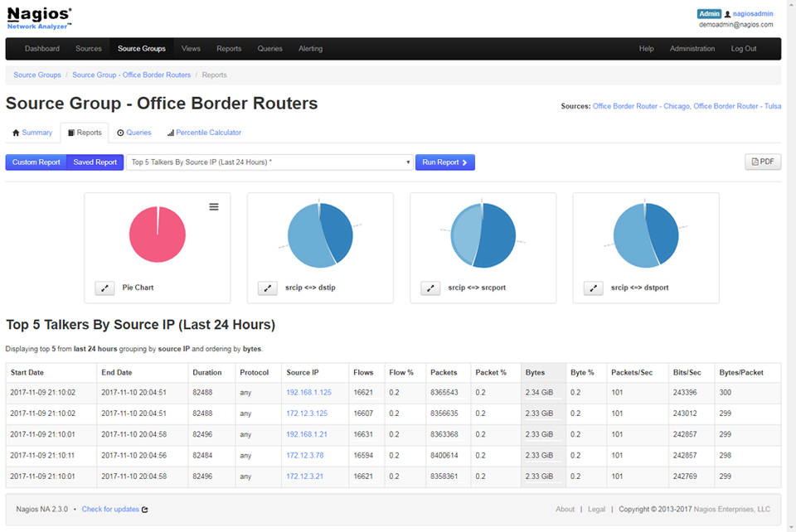Open the Dashboard menu
796x532 pixels.
[42, 49]
